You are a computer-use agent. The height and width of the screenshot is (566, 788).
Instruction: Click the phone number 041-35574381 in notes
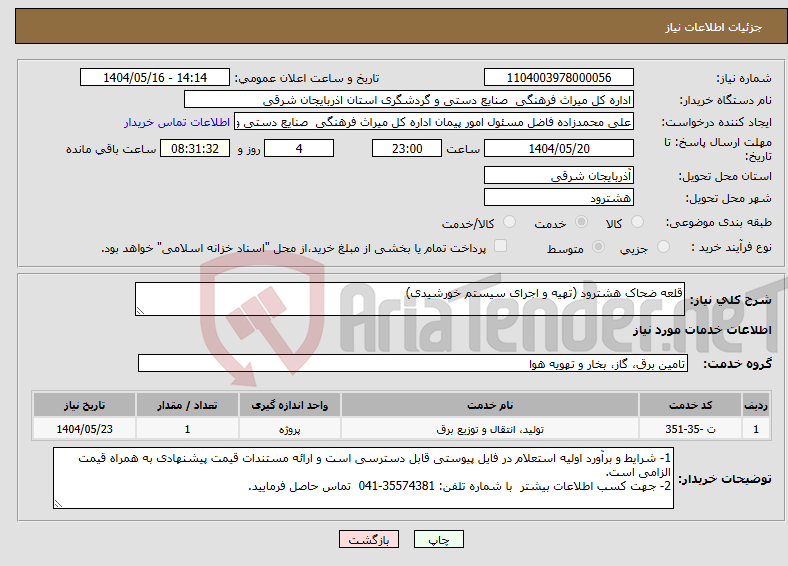click(x=396, y=486)
